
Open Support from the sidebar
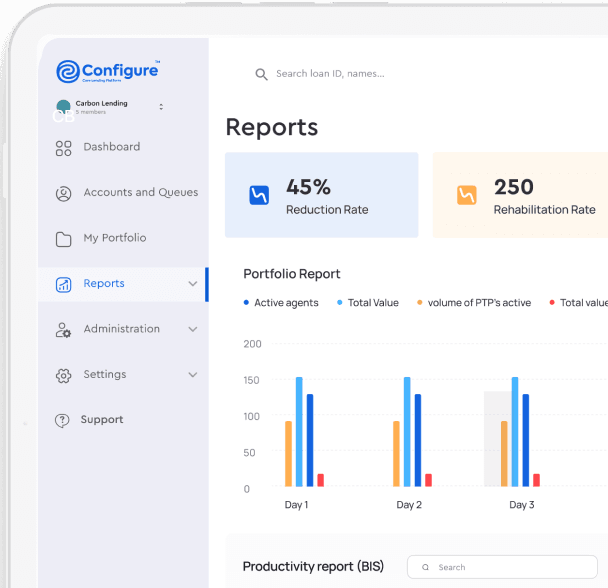click(102, 420)
